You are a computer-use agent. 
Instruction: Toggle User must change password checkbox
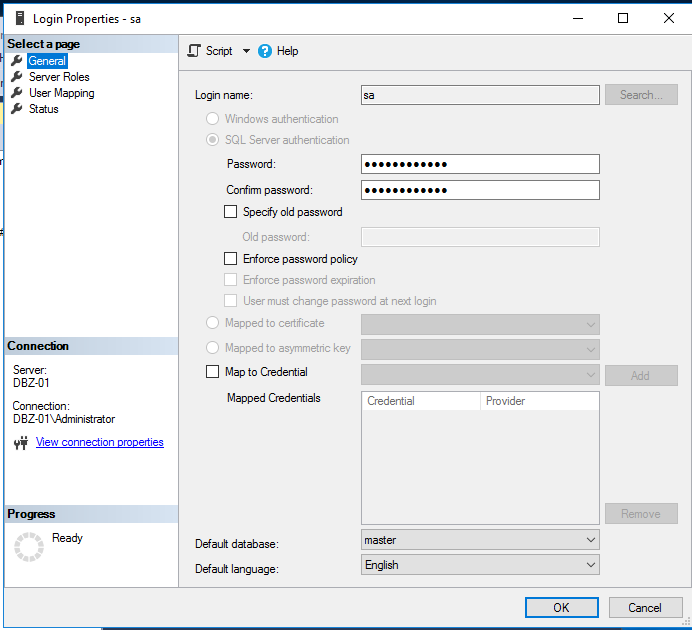point(230,300)
